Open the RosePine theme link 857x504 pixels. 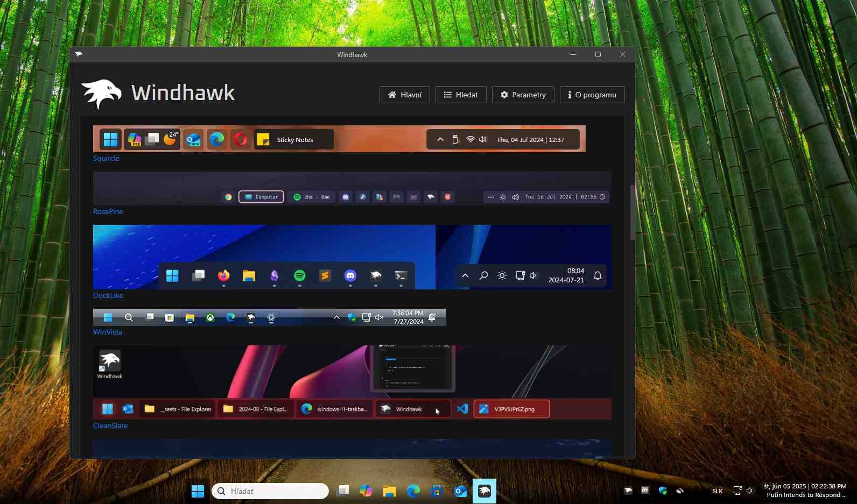click(x=108, y=211)
